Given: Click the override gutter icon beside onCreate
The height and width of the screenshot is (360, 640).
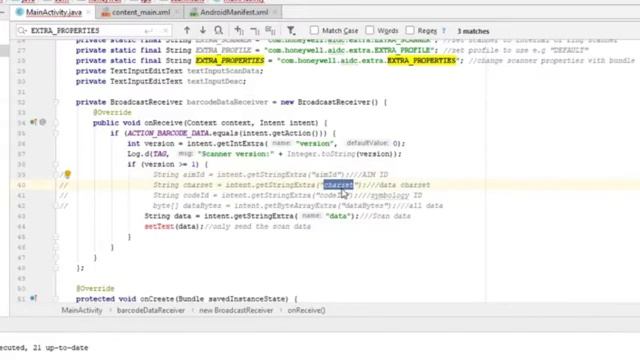Looking at the screenshot, I should (x=33, y=298).
